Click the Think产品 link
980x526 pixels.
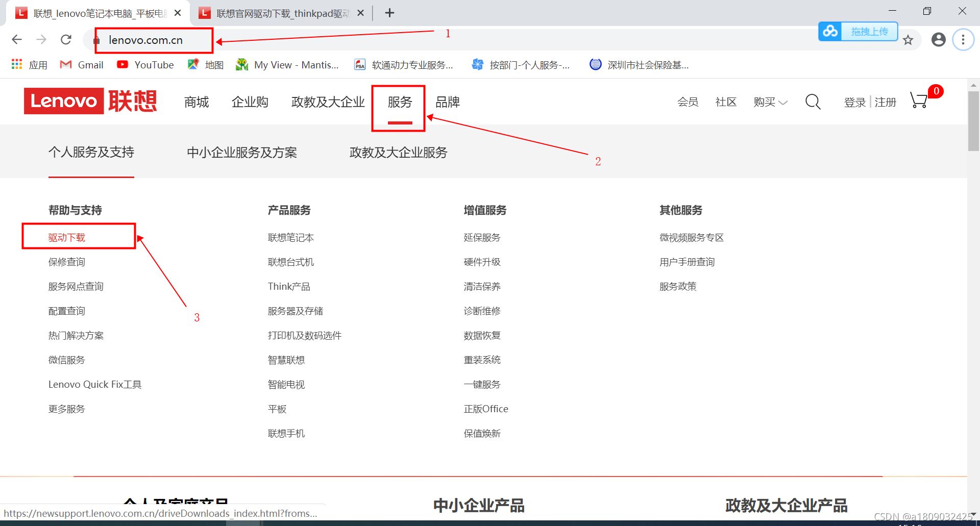(x=289, y=287)
